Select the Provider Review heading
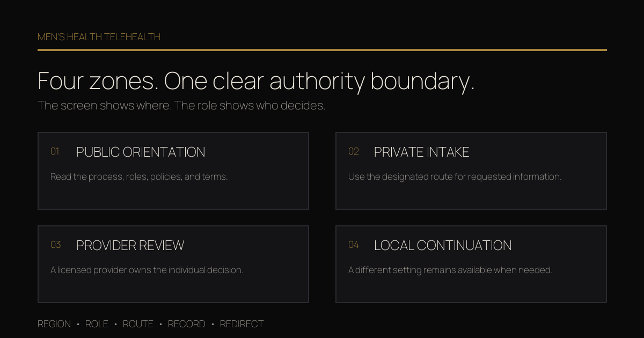644x338 pixels. 130,246
